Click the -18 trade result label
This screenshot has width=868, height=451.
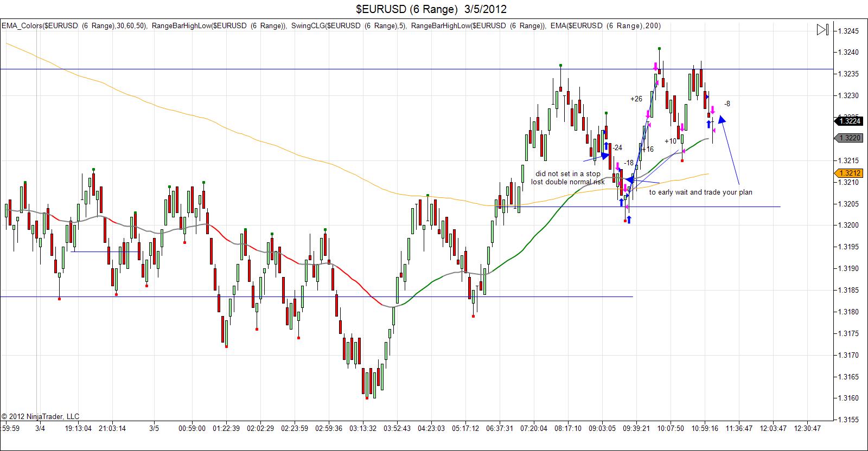(x=628, y=163)
